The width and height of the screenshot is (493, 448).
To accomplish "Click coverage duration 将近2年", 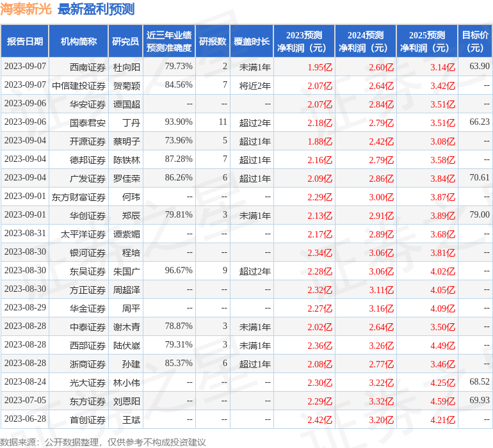I will 255,86.
